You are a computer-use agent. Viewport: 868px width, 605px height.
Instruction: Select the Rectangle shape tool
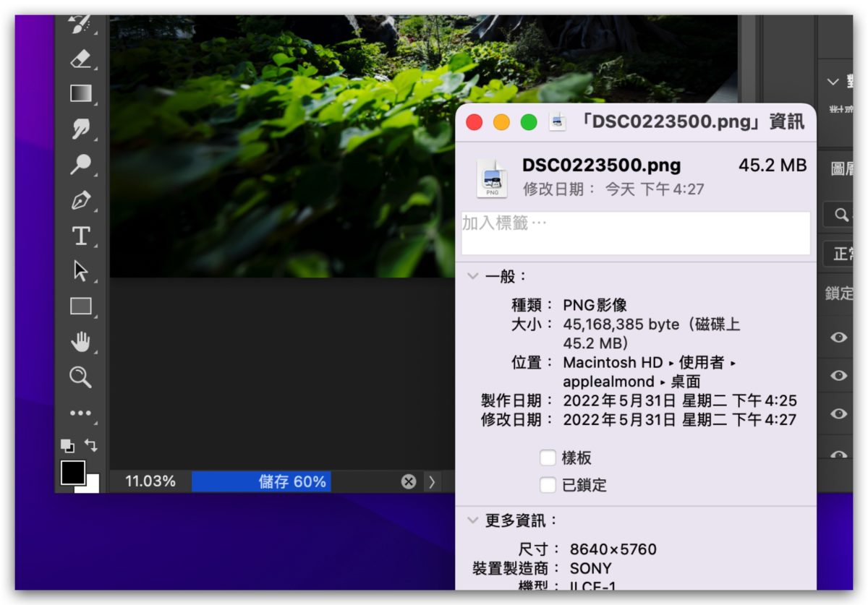pyautogui.click(x=80, y=306)
